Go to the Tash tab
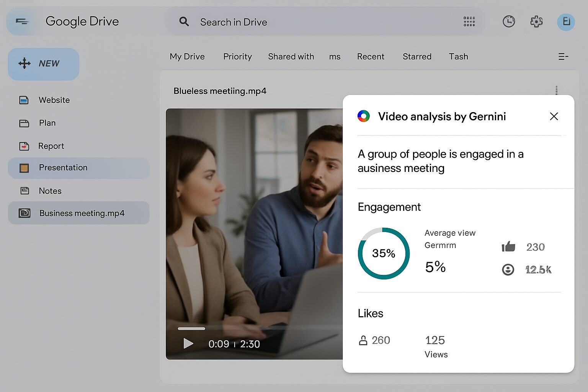Image resolution: width=588 pixels, height=392 pixels. [x=458, y=57]
